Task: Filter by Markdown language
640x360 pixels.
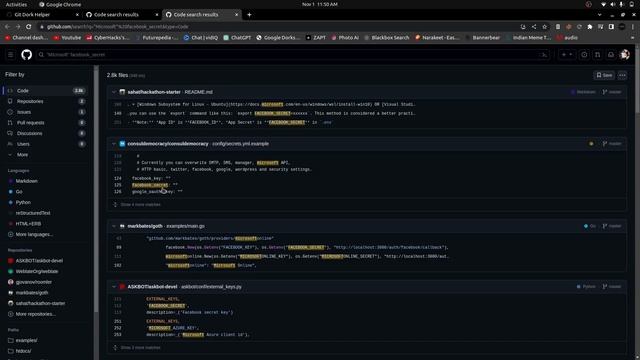Action: 26,181
